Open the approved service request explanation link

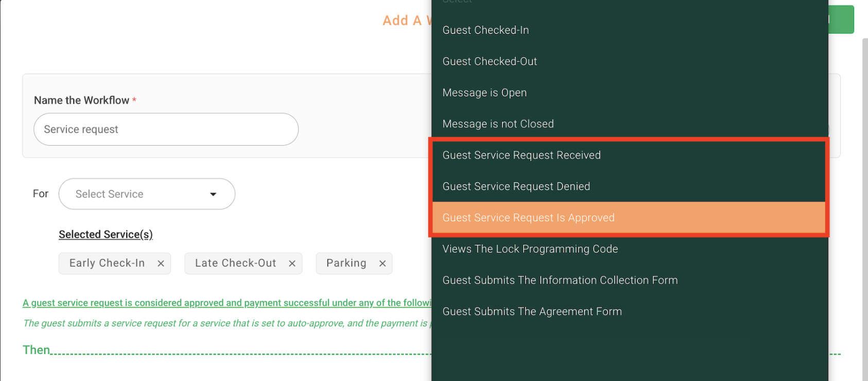pyautogui.click(x=227, y=303)
